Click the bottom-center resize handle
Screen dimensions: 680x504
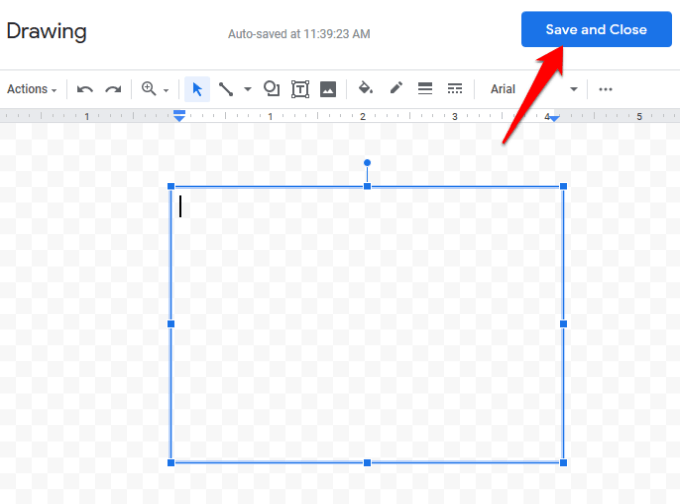[367, 463]
